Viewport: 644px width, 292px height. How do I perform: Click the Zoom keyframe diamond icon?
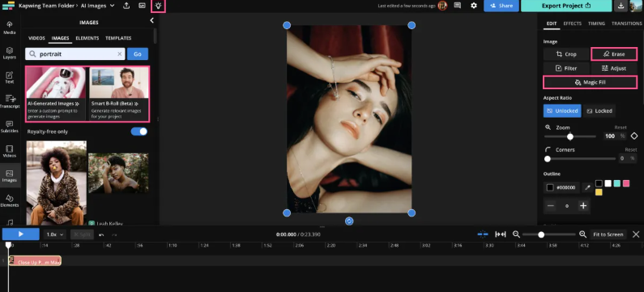coord(634,135)
